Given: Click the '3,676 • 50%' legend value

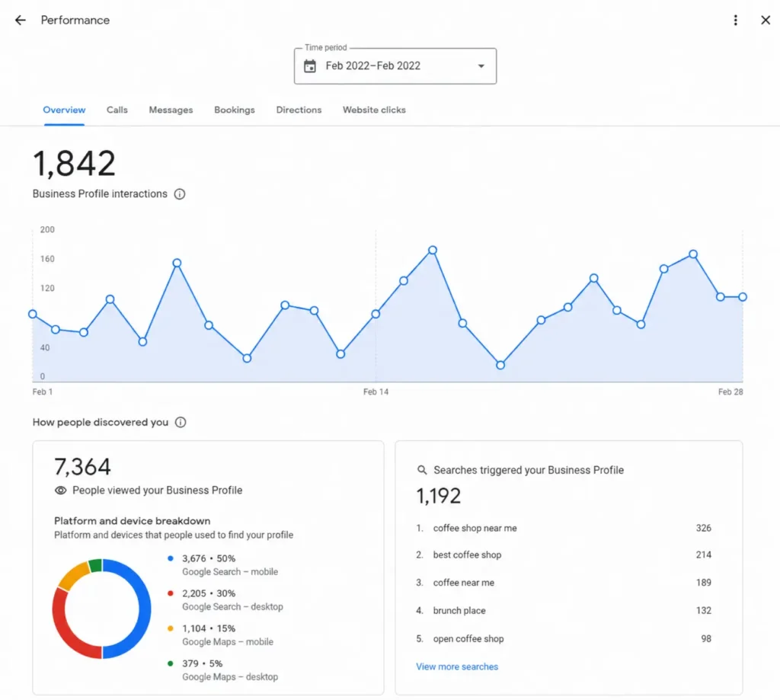Looking at the screenshot, I should click(x=209, y=558).
